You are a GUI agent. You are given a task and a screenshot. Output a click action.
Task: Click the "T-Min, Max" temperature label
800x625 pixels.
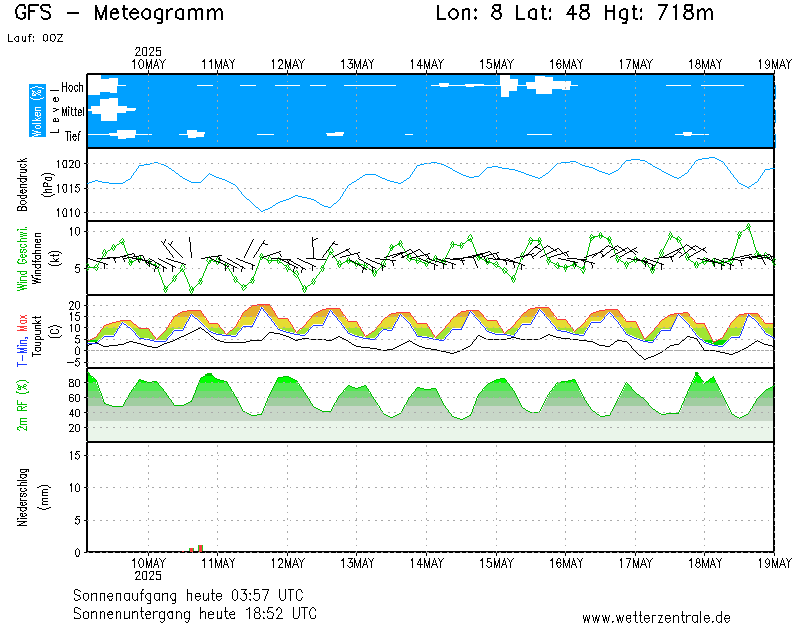(x=22, y=340)
